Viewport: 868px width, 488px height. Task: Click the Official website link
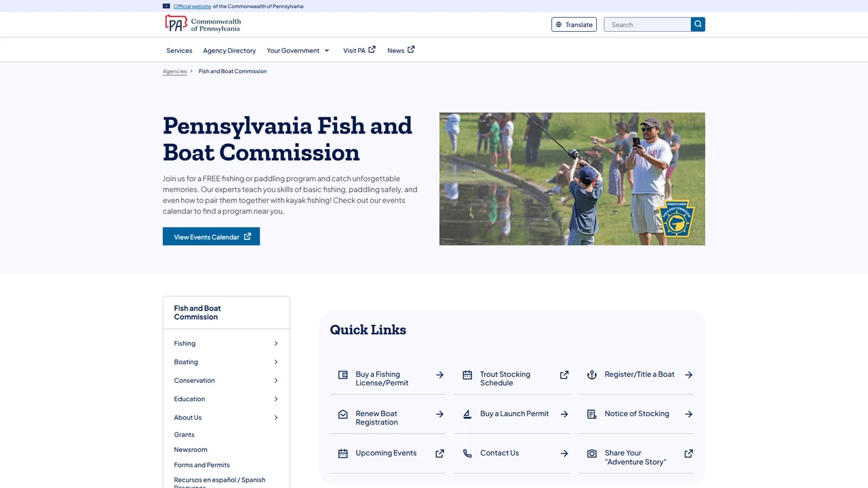192,6
